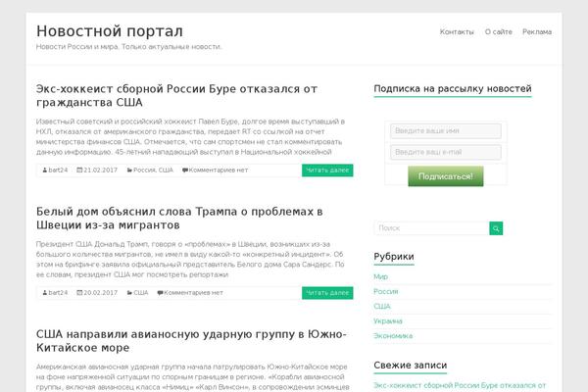Open the Контакты menu item
The image size is (588, 392).
(457, 32)
